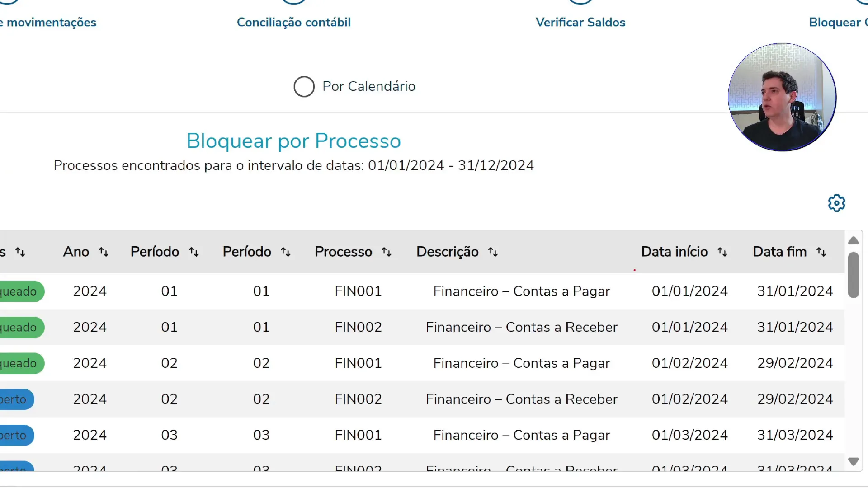
Task: Click the scrollbar down arrow
Action: [854, 461]
